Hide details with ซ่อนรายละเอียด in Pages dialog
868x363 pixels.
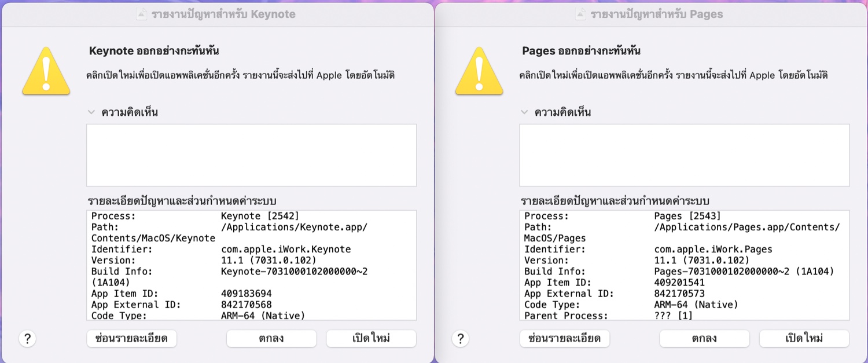click(x=564, y=339)
